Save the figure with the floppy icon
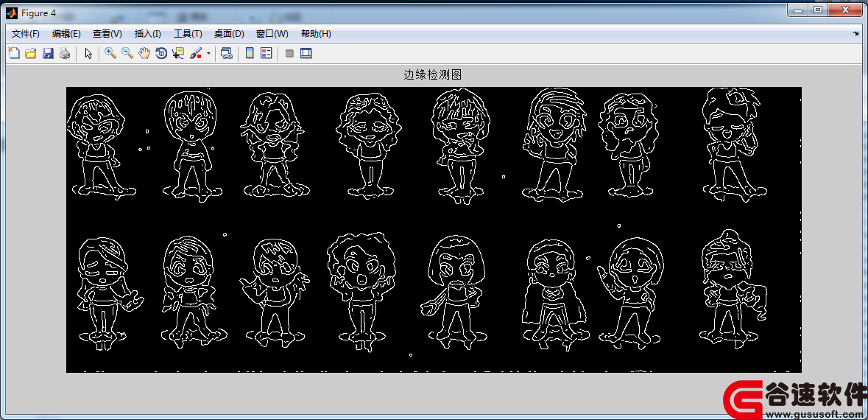The image size is (868, 420). click(48, 53)
